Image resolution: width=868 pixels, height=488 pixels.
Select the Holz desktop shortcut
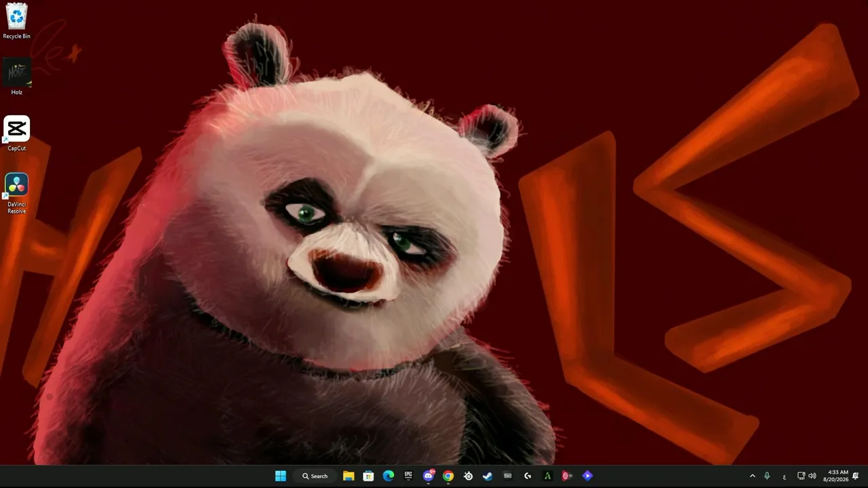[x=17, y=77]
